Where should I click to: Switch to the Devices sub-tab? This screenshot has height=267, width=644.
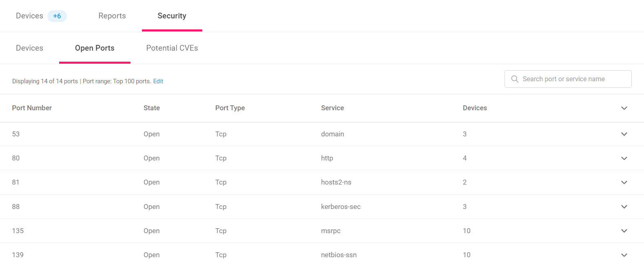[x=29, y=48]
